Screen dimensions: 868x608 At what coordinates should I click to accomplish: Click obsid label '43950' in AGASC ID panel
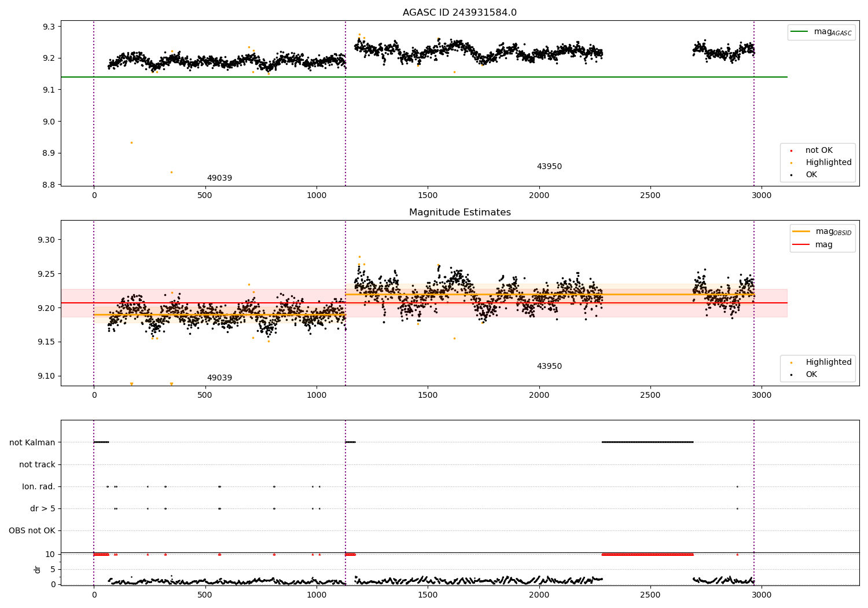pyautogui.click(x=549, y=167)
